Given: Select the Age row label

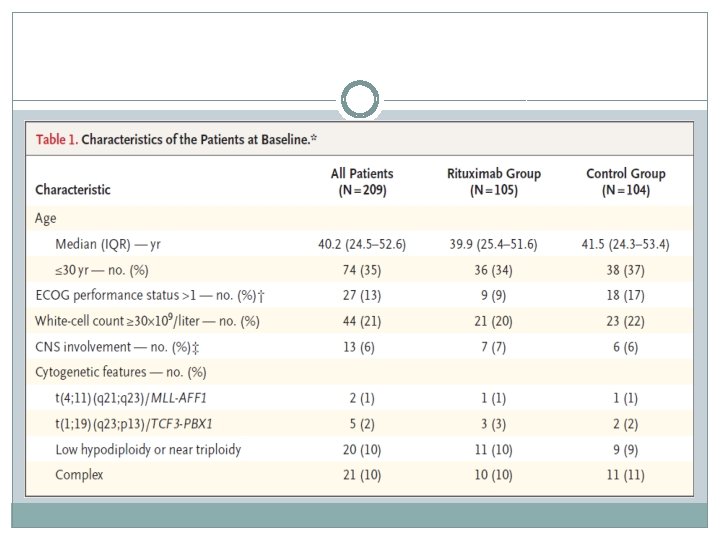Looking at the screenshot, I should pyautogui.click(x=47, y=218).
